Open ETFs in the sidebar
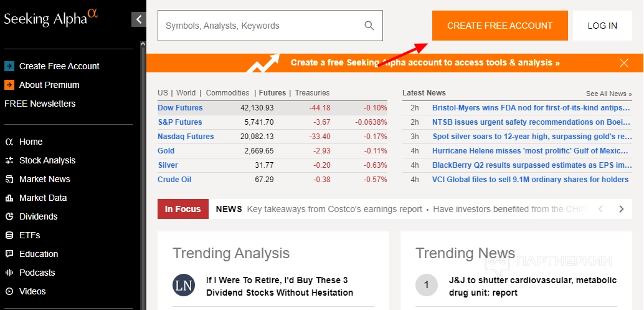 click(29, 235)
